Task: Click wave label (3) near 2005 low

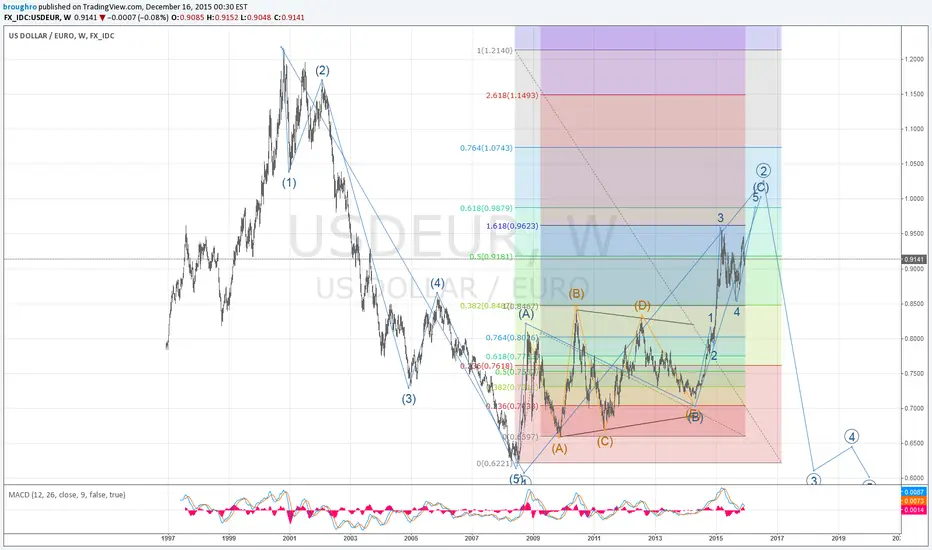Action: click(x=408, y=399)
